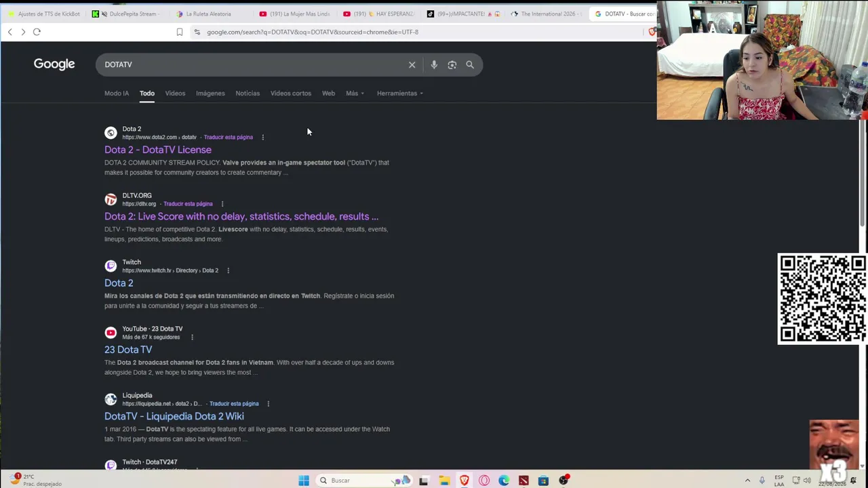
Task: Switch to the Videos results tab
Action: (175, 94)
